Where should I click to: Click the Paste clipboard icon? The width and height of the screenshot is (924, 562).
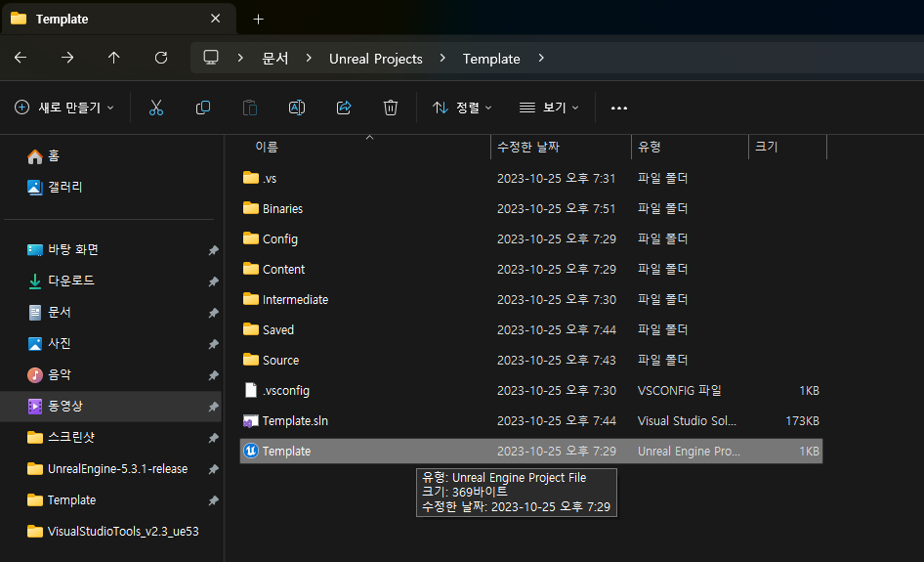tap(250, 108)
